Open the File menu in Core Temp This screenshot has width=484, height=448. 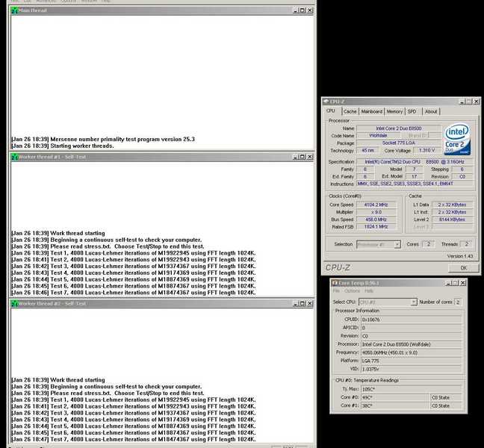336,291
